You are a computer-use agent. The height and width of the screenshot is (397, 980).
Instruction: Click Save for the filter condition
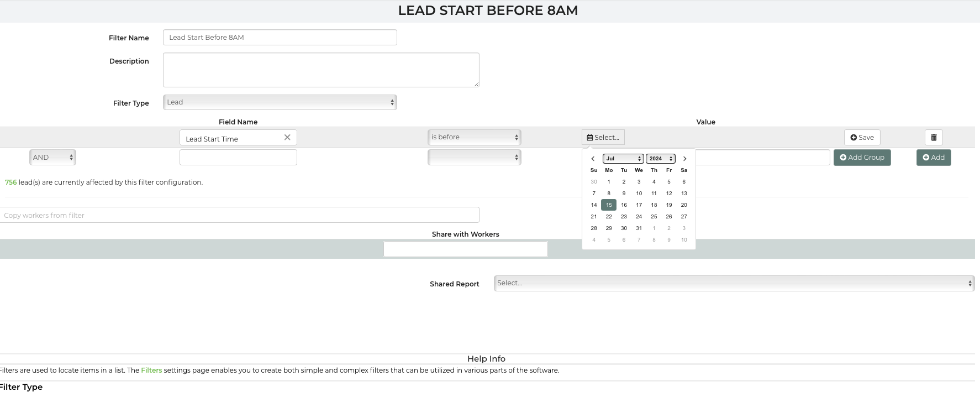coord(862,138)
